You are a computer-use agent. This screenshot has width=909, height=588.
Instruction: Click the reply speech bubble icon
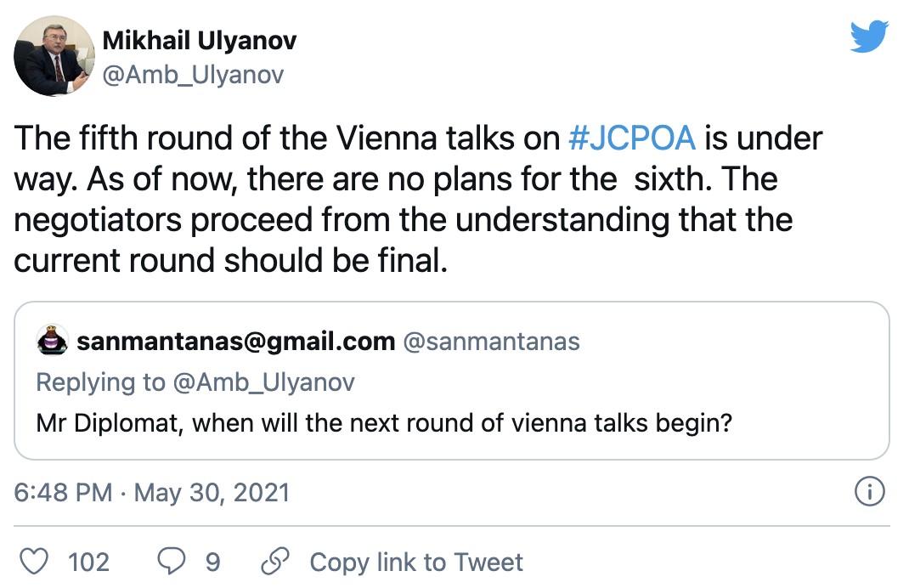coord(174,562)
